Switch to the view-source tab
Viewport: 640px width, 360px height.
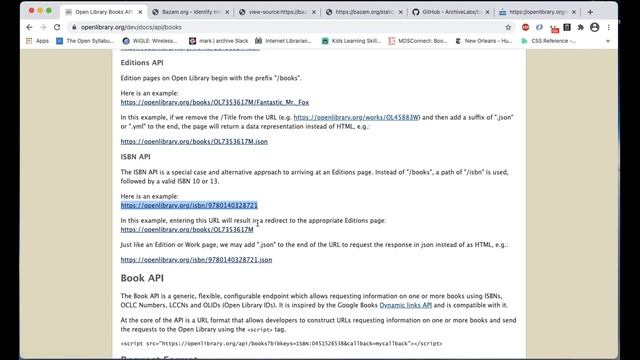tap(278, 12)
